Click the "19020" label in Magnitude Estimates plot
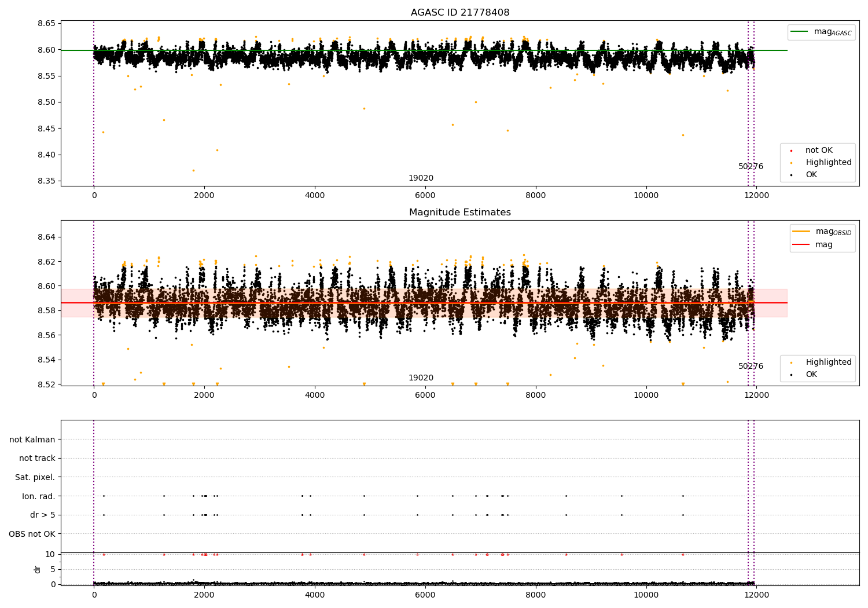This screenshot has height=608, width=868. click(421, 378)
